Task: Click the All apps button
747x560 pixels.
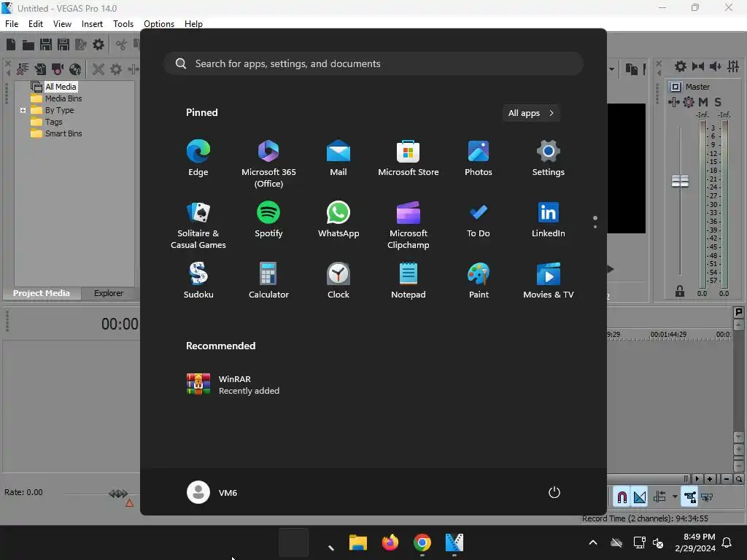Action: [x=531, y=113]
